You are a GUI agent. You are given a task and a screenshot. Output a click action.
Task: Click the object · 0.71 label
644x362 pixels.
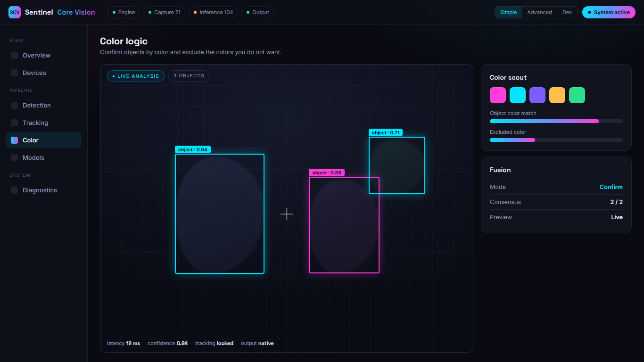click(386, 132)
